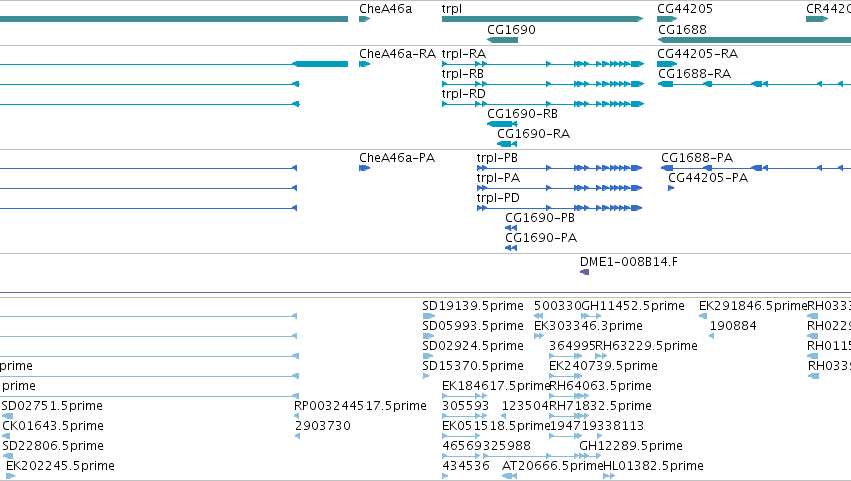Select the RH71832.5prime label
The image size is (851, 481).
(600, 406)
